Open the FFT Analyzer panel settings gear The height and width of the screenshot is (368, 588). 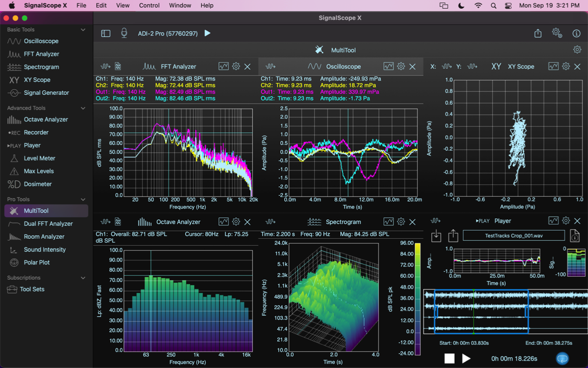[235, 66]
